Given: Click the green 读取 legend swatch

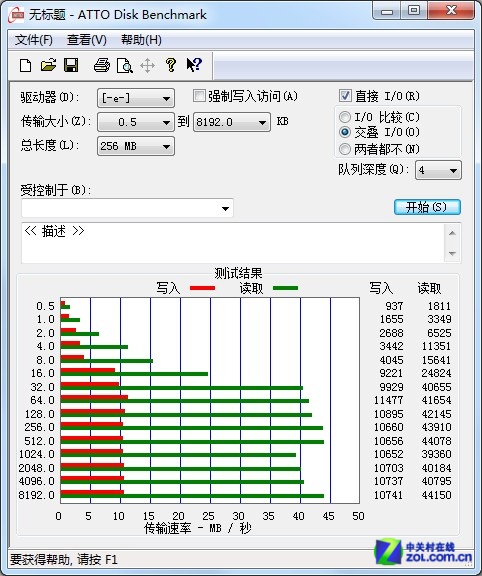Looking at the screenshot, I should click(285, 288).
